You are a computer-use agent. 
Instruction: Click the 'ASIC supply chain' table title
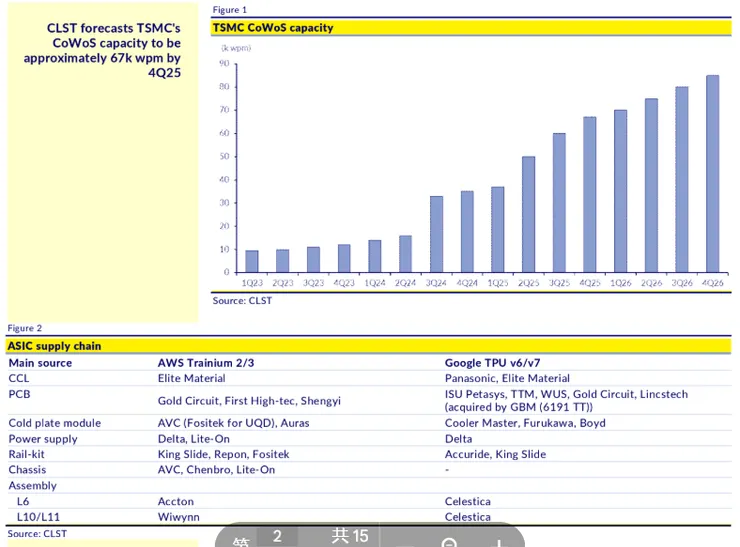pos(54,346)
